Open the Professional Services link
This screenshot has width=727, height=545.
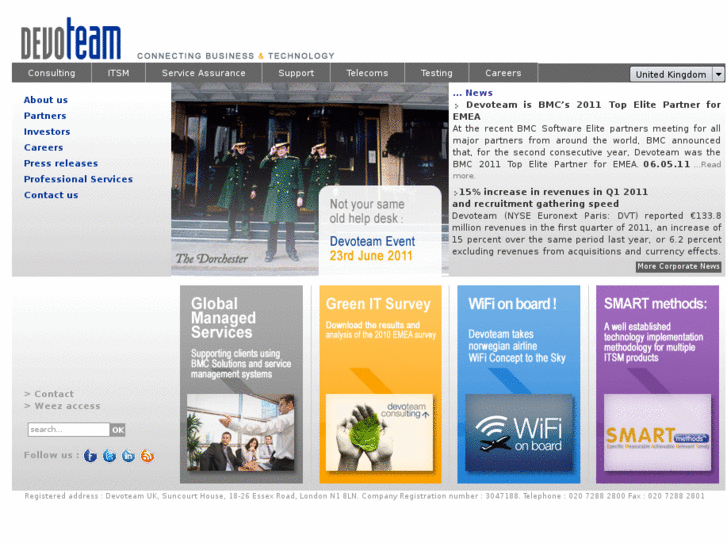78,179
